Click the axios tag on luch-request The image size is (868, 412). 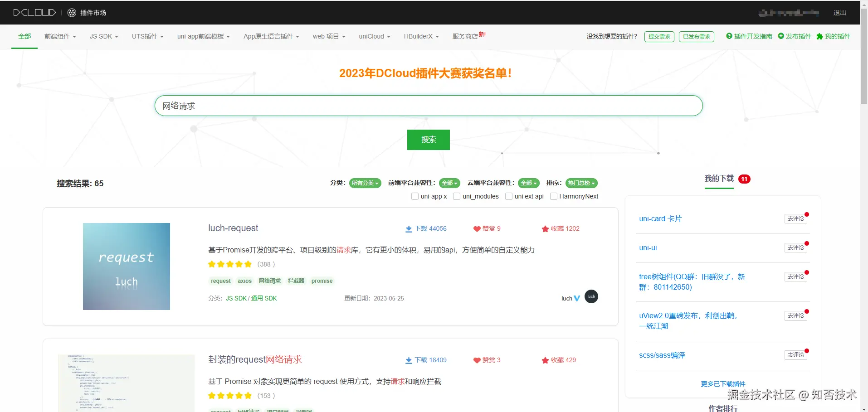(244, 281)
